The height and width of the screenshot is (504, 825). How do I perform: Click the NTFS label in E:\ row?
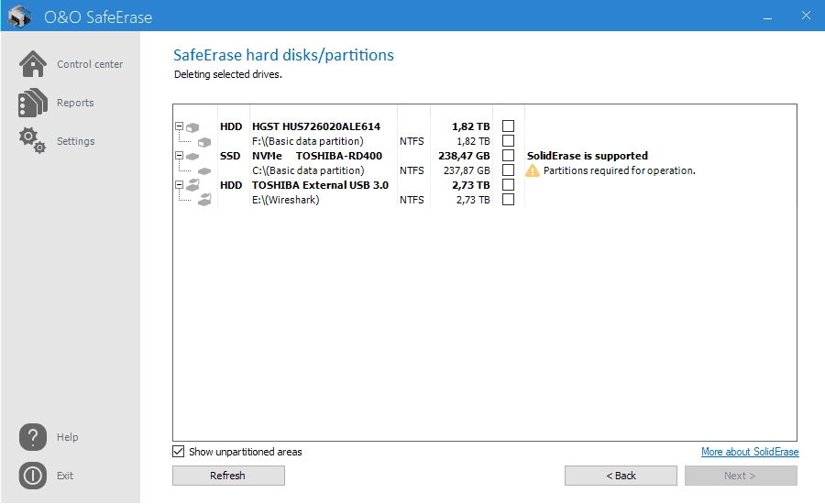pos(412,200)
